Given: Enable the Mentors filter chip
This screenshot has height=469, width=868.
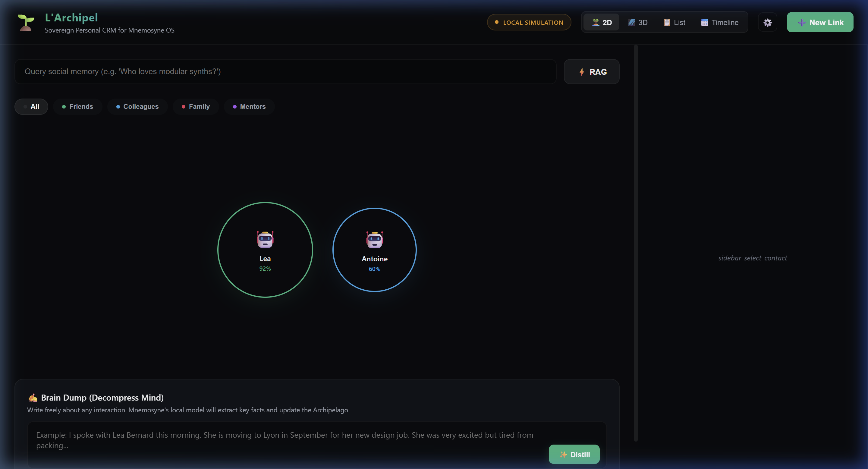Looking at the screenshot, I should point(249,106).
